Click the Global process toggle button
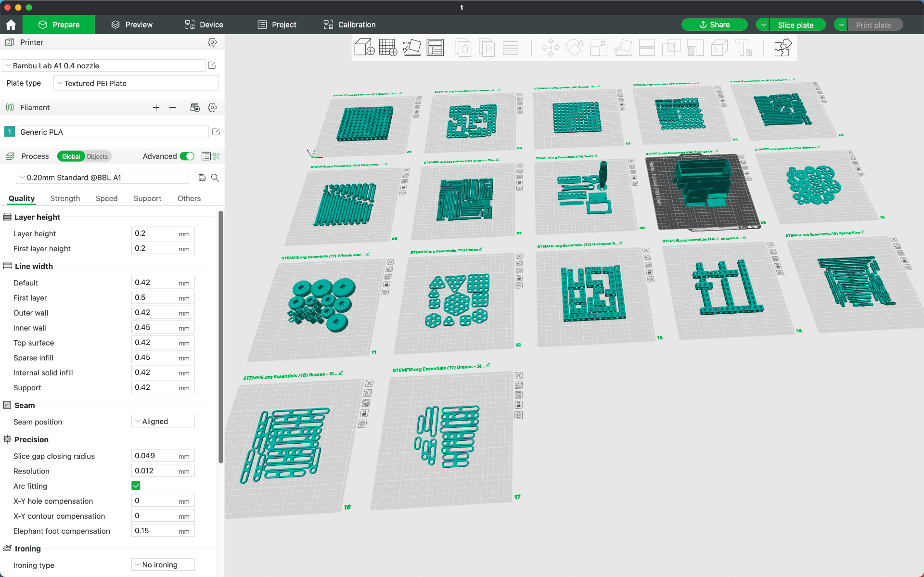This screenshot has height=577, width=924. [x=70, y=156]
